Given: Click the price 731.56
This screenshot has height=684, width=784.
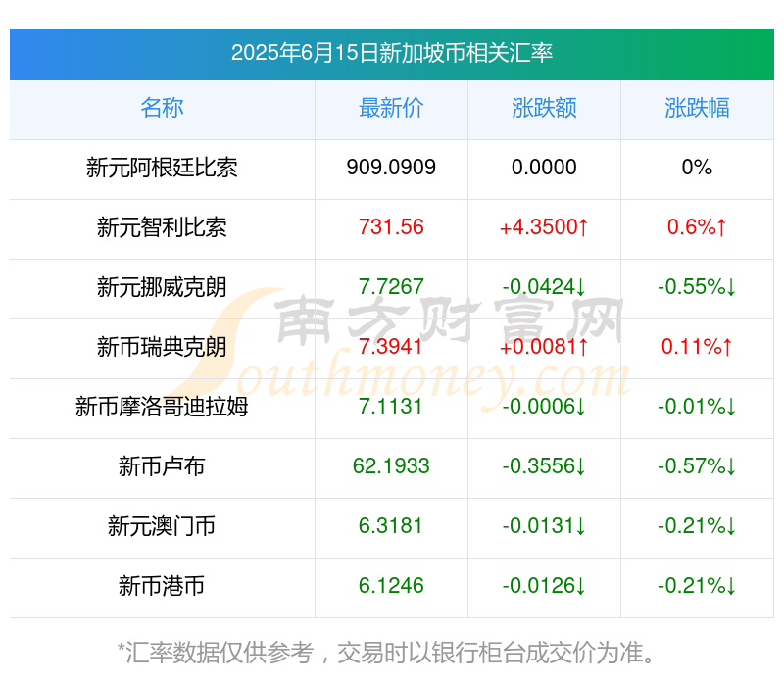Looking at the screenshot, I should click(x=391, y=227).
